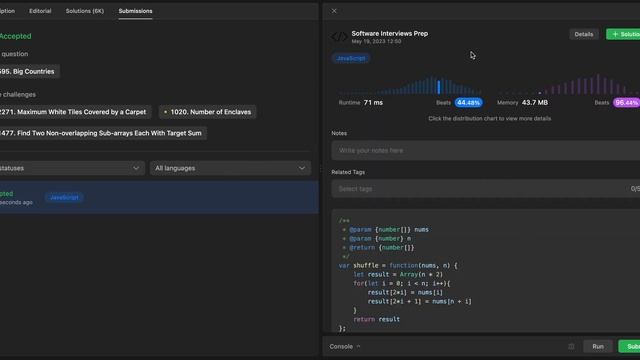640x360 pixels.
Task: Click the 'var shuffle = function(nums, n)' line
Action: [x=398, y=265]
